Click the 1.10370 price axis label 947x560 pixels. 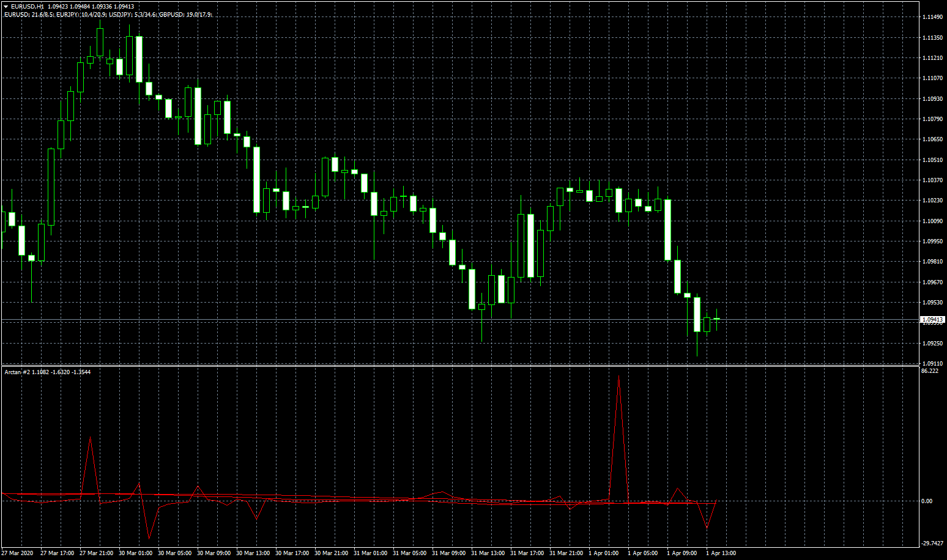point(932,180)
